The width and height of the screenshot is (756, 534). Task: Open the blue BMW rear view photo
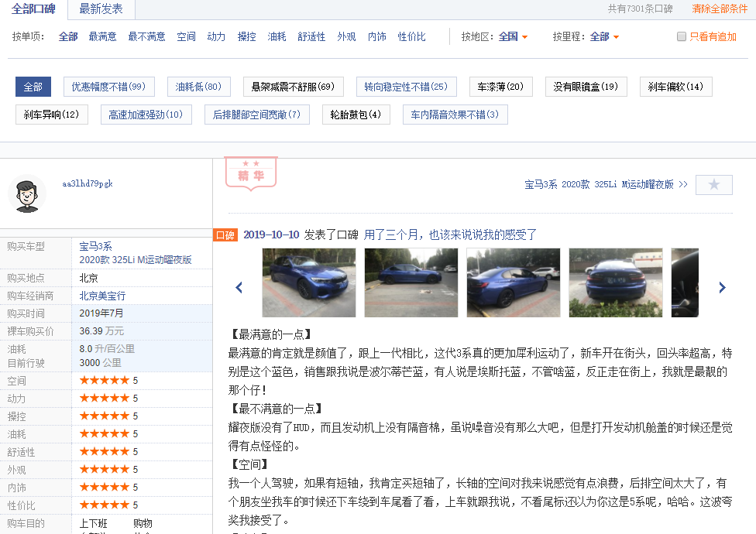[615, 282]
